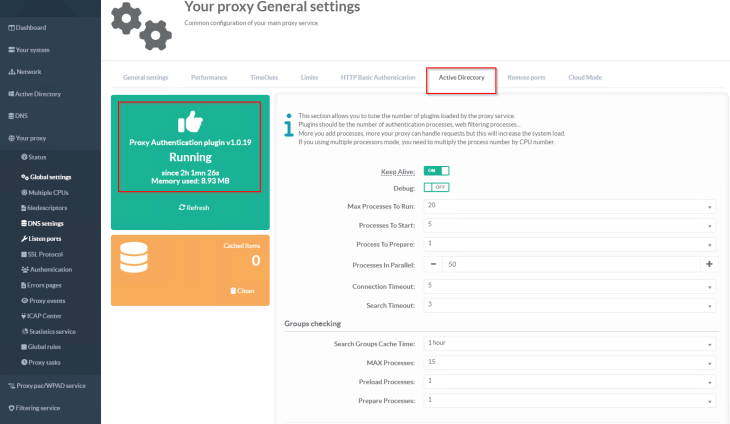Click the blue info icon

point(289,127)
